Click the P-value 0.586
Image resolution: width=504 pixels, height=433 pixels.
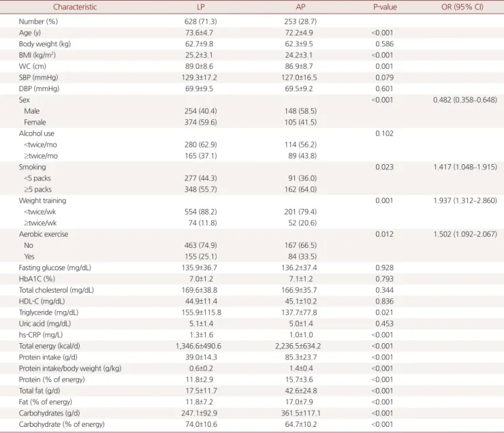click(x=384, y=44)
